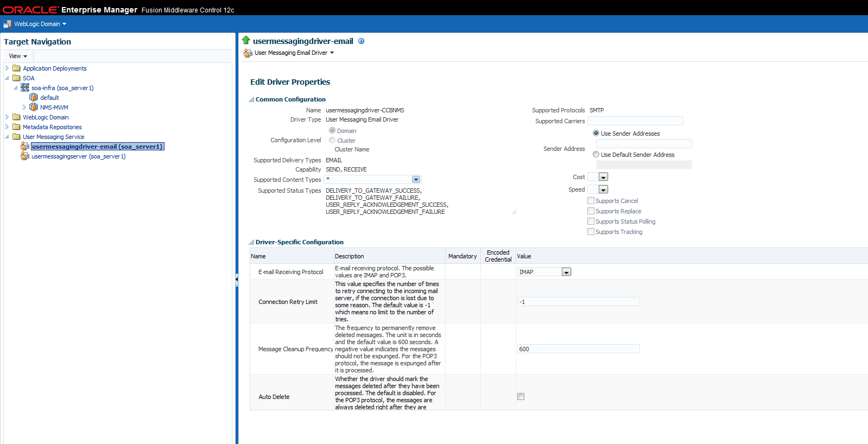Collapse the soa-infra tree node

tap(16, 88)
